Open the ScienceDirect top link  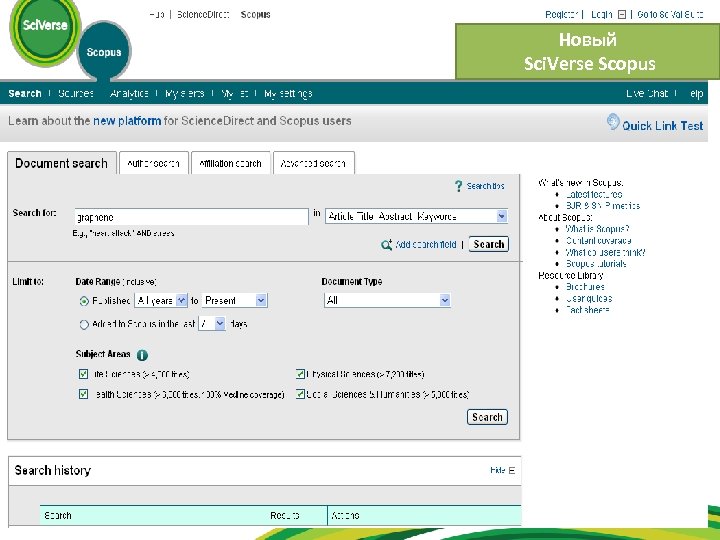coord(203,15)
